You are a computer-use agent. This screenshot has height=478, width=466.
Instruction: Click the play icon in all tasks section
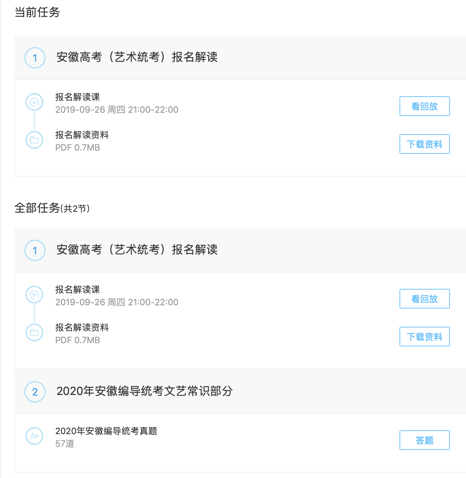click(34, 295)
